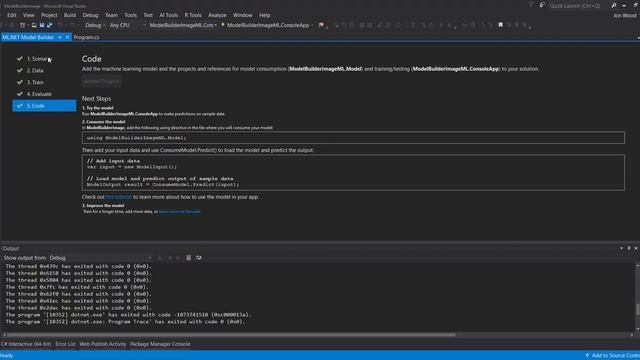Click the 'dotnet.exe' exited with code -1073741510 line
Screen dimensions: 640x360
click(128, 315)
